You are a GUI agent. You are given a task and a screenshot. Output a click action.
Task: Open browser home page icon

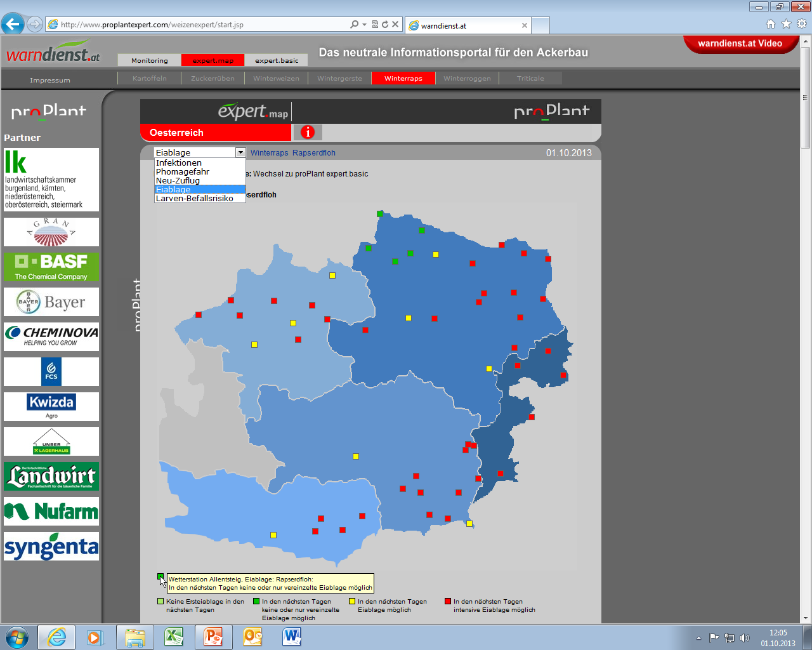[771, 24]
